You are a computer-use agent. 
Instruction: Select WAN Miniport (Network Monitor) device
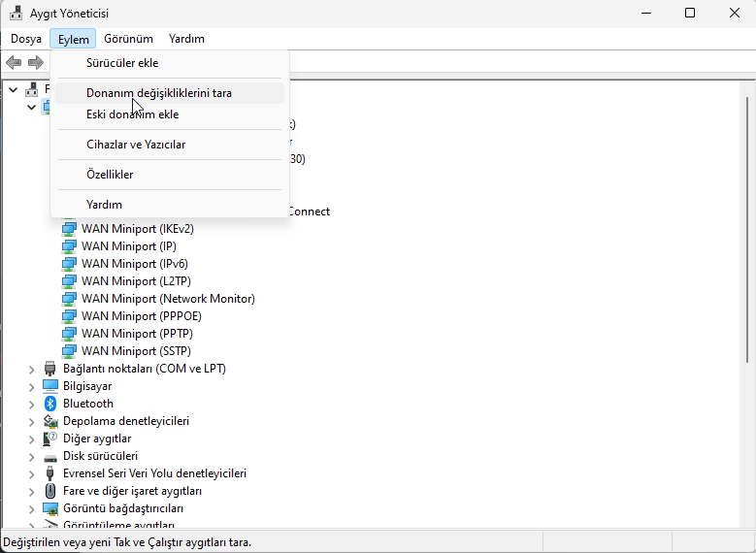pyautogui.click(x=168, y=299)
